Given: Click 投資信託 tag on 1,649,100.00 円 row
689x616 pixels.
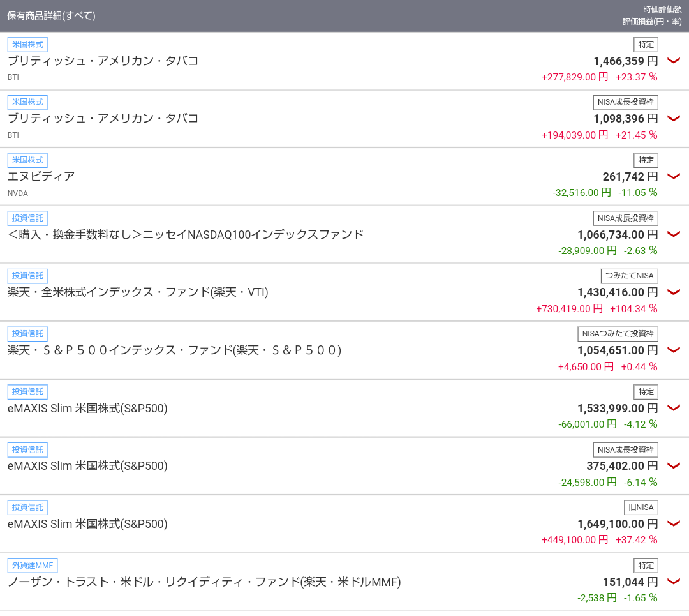Looking at the screenshot, I should pos(27,507).
